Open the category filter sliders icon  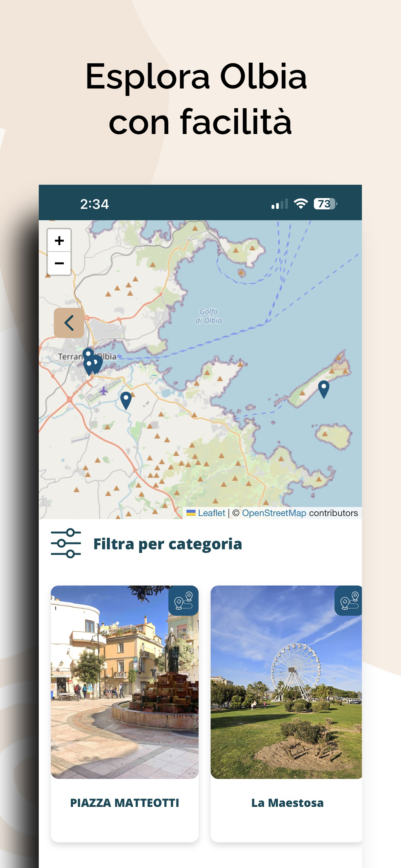[66, 543]
